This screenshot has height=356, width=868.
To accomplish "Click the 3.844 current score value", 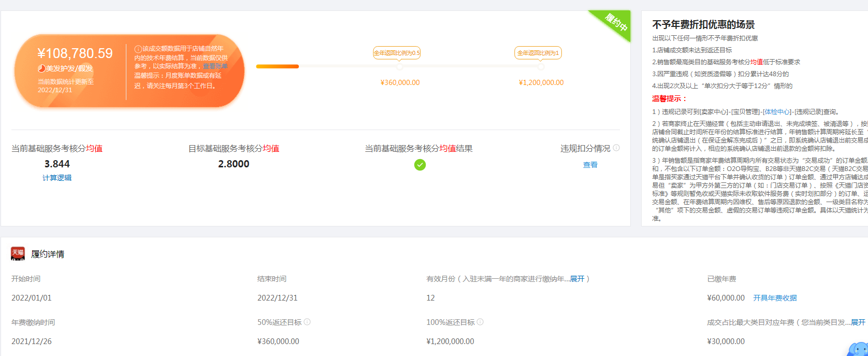I will click(57, 164).
